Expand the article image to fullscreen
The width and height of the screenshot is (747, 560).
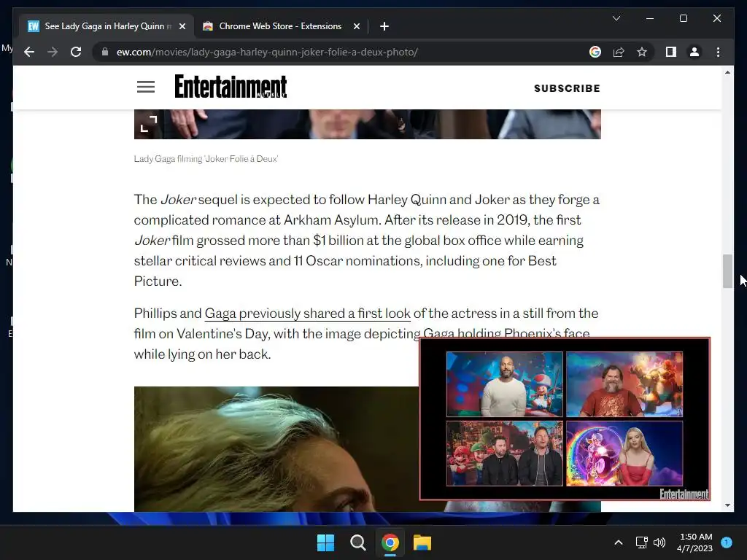pos(149,124)
